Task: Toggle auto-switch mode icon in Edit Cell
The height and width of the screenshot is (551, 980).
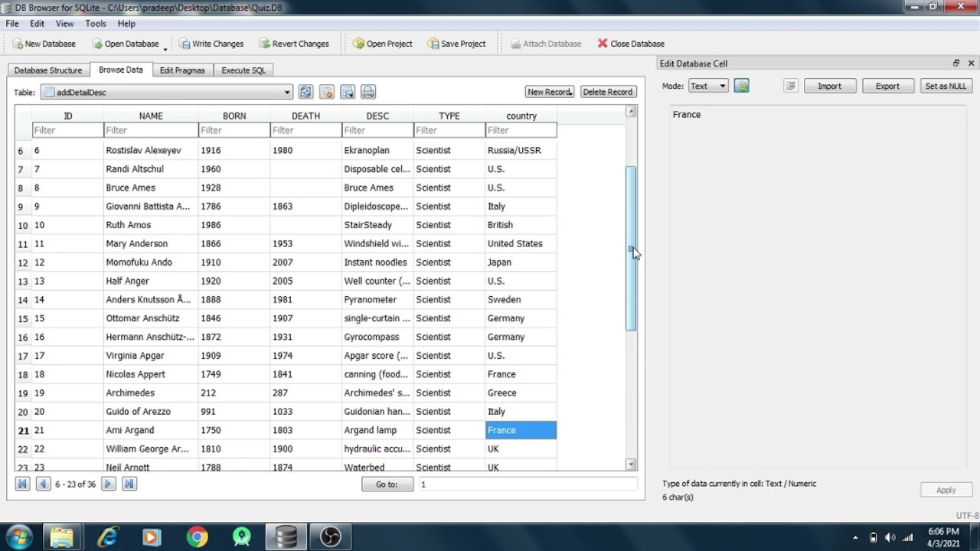Action: coord(741,86)
